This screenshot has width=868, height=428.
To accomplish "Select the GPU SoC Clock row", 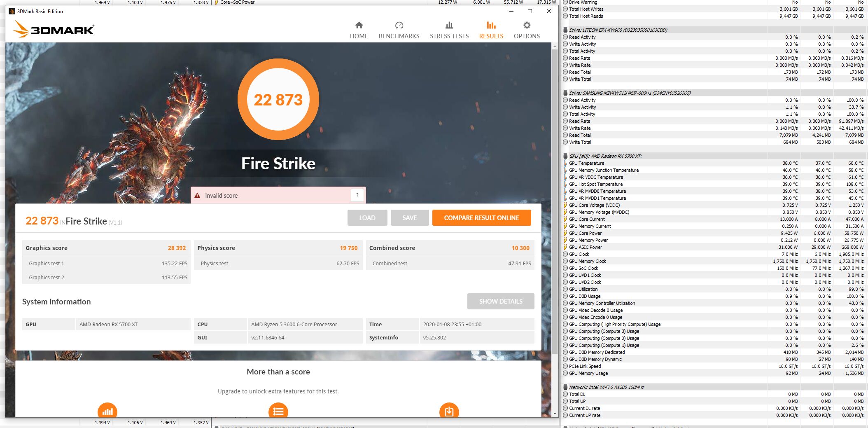I will click(715, 268).
